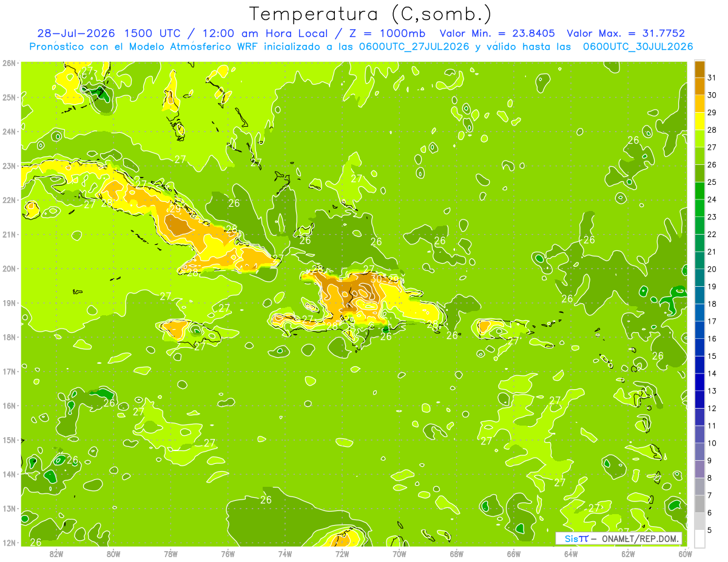Click the "60W" longitude axis label
Viewport: 728px width, 562px height.
684,554
